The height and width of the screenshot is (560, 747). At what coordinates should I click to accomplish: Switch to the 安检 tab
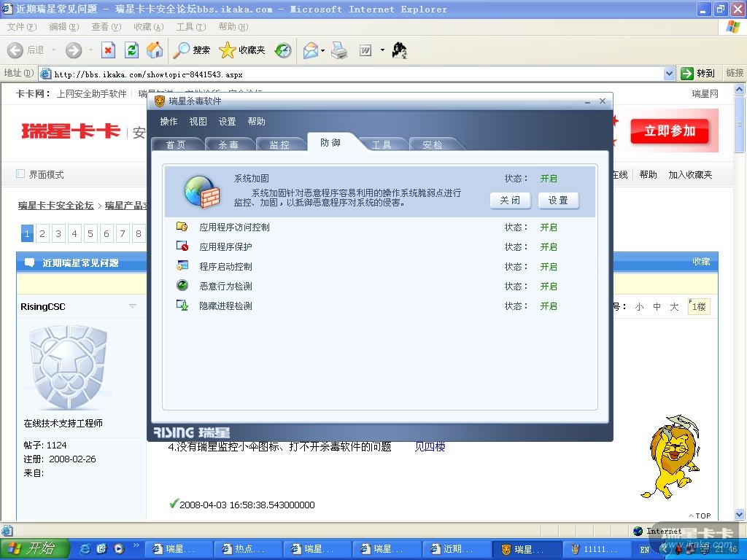click(433, 145)
